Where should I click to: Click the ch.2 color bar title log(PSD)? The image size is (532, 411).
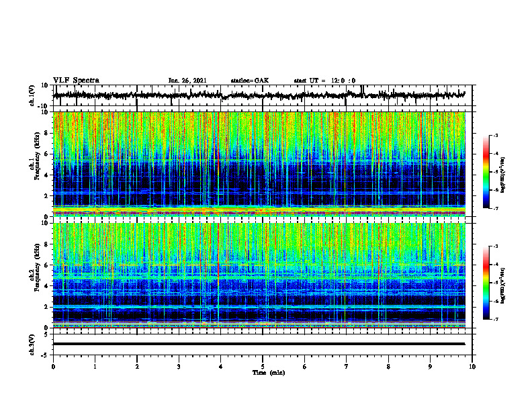point(503,285)
